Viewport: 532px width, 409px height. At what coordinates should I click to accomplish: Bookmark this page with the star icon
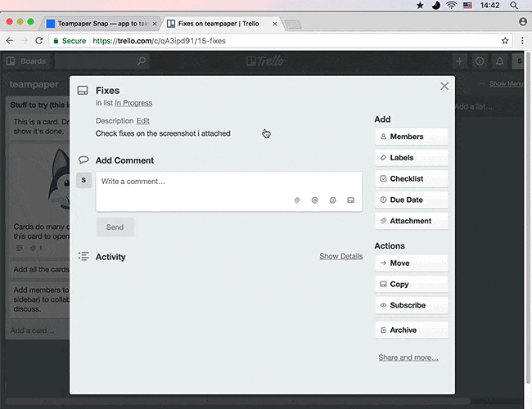coord(505,40)
